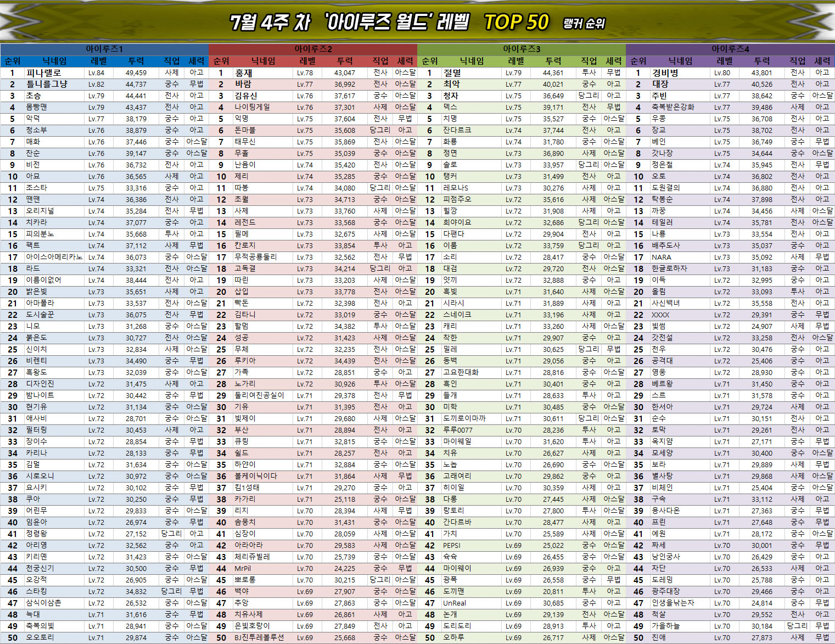Click nickname '배추도사'
The image size is (835, 644).
coord(666,245)
